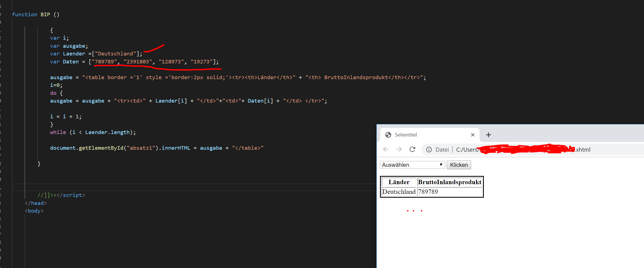Close the Seitentitel browser tab
This screenshot has height=268, width=644.
pyautogui.click(x=473, y=135)
